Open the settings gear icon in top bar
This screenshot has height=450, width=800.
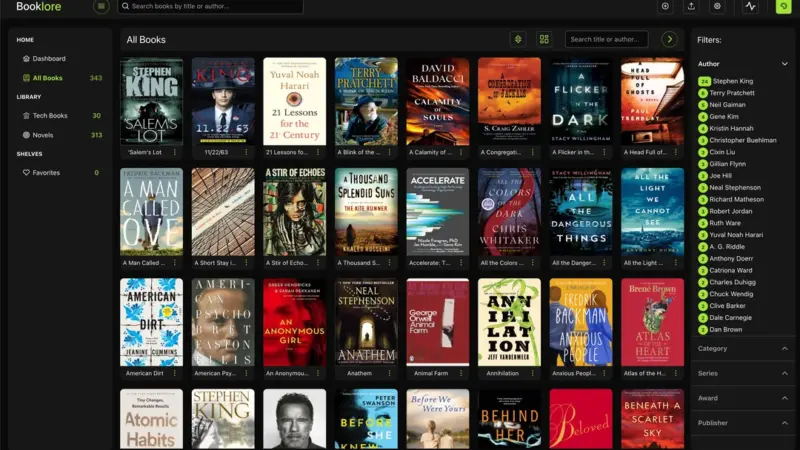coord(717,6)
